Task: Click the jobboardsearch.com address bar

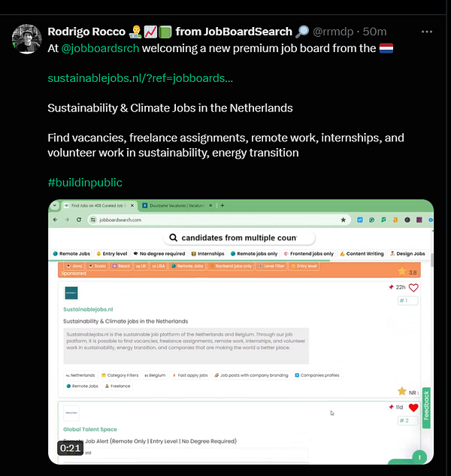Action: tap(219, 220)
